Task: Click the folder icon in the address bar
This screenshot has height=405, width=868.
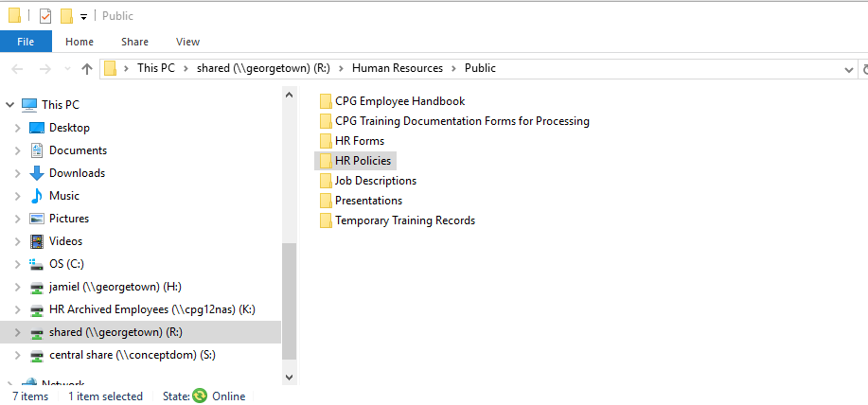Action: coord(111,68)
